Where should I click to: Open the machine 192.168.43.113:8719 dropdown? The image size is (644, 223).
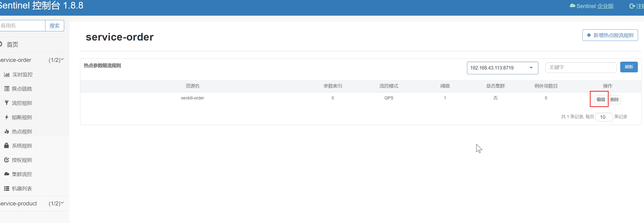click(x=502, y=68)
